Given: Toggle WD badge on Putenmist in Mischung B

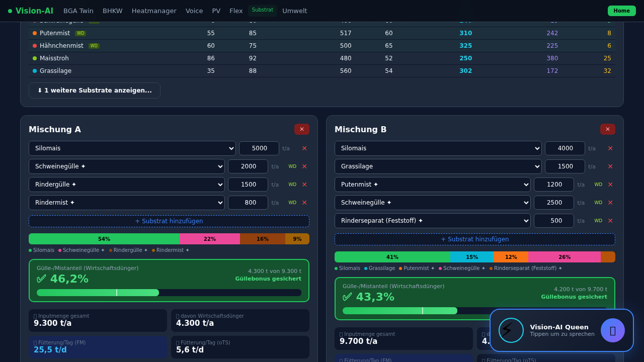Looking at the screenshot, I should (x=598, y=185).
